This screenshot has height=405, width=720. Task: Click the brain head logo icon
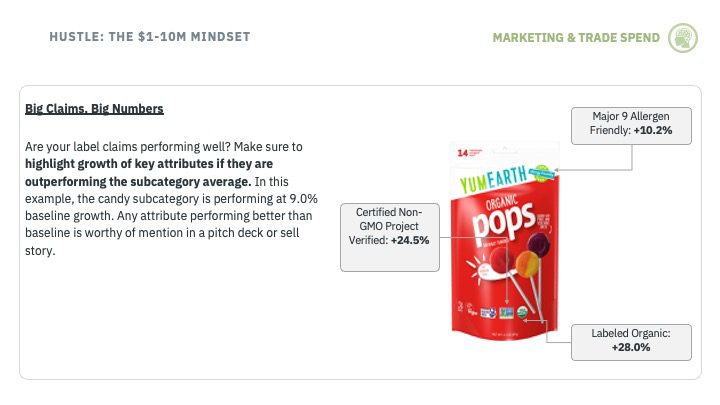pyautogui.click(x=683, y=38)
